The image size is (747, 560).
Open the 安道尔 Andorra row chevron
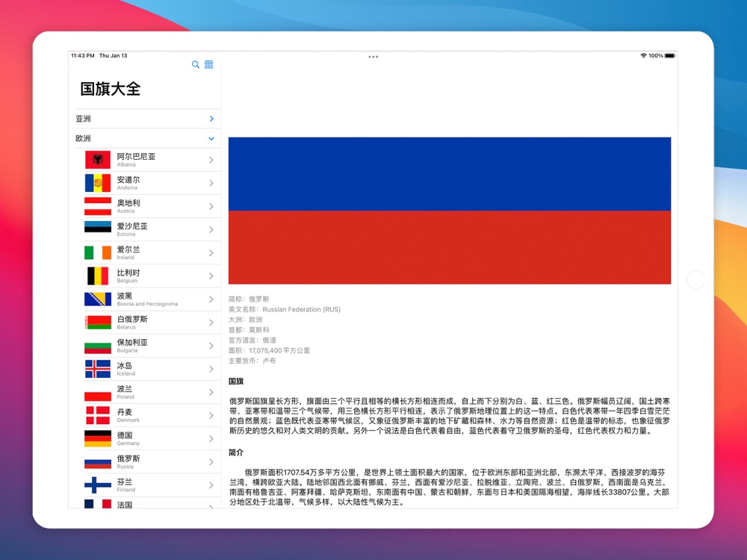click(x=211, y=184)
